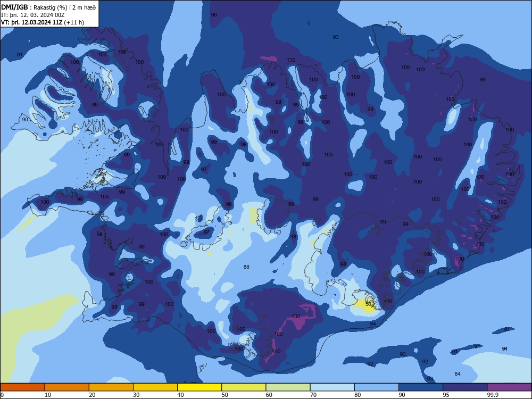The image size is (532, 399).
Task: Choose the dark blue 90–95 legend swatch
Action: point(421,387)
